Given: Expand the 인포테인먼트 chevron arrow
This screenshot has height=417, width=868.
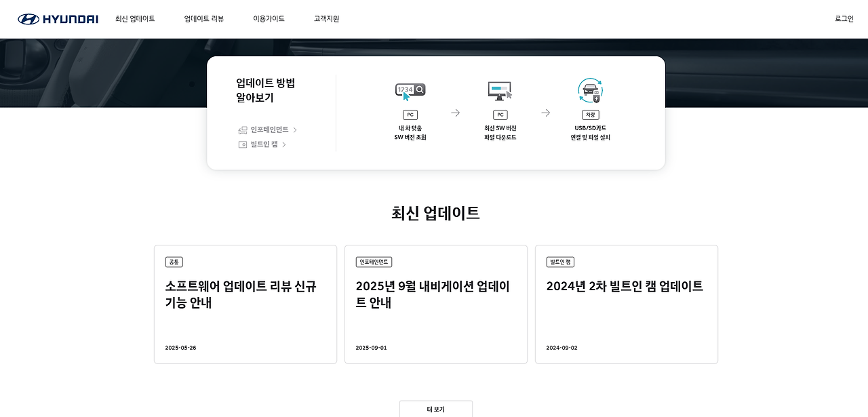Looking at the screenshot, I should 295,130.
